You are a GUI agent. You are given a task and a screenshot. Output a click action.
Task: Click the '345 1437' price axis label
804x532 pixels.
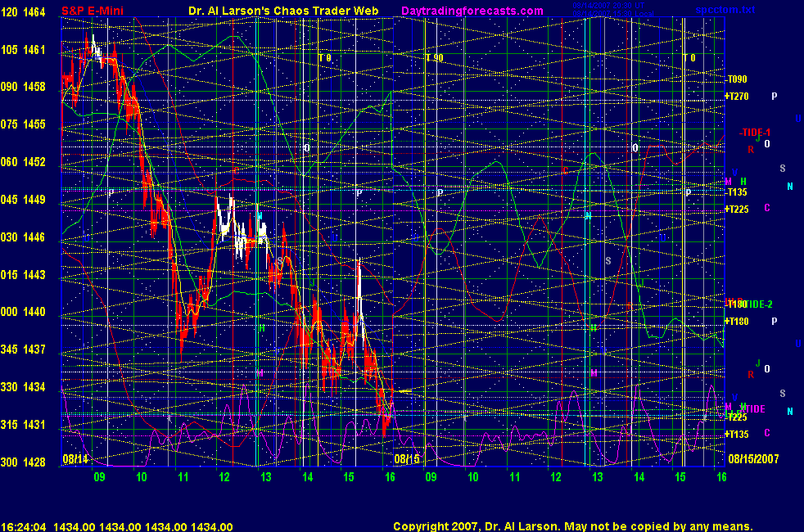(23, 349)
